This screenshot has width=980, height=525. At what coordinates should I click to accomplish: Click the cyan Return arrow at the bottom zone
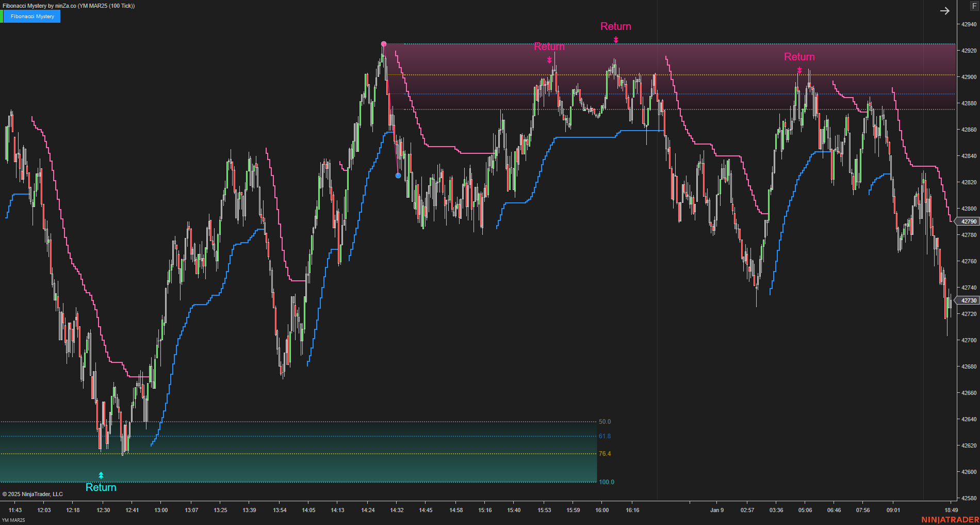(101, 475)
